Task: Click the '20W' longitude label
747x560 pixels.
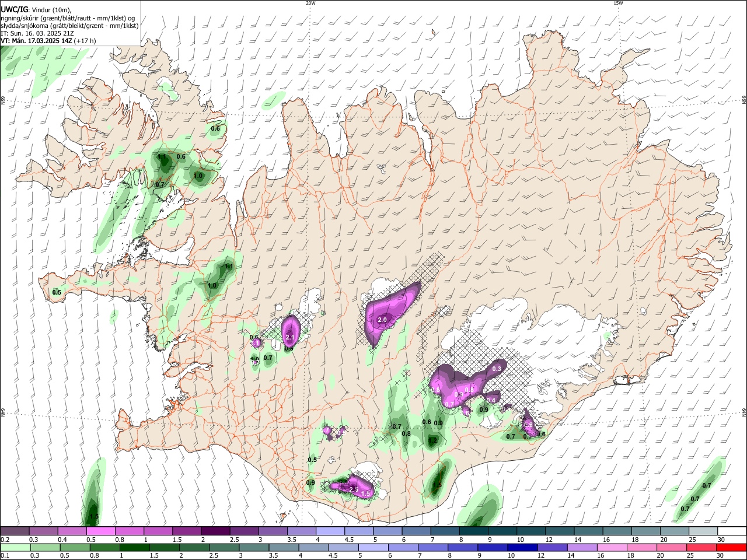Action: coord(310,3)
